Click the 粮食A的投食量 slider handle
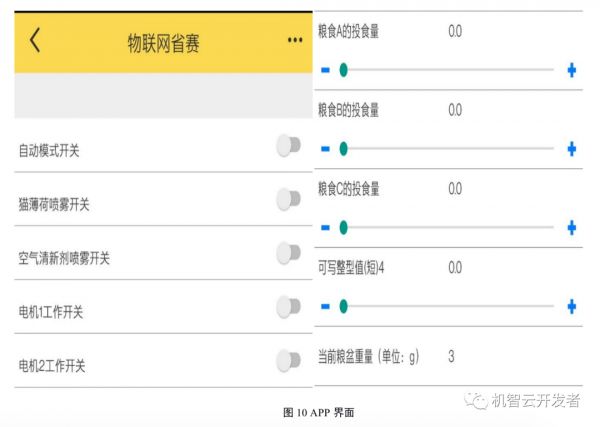 [343, 70]
